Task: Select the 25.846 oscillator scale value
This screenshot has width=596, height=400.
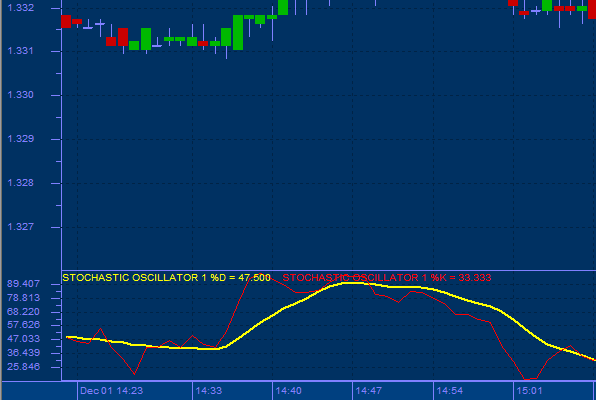Action: point(23,367)
